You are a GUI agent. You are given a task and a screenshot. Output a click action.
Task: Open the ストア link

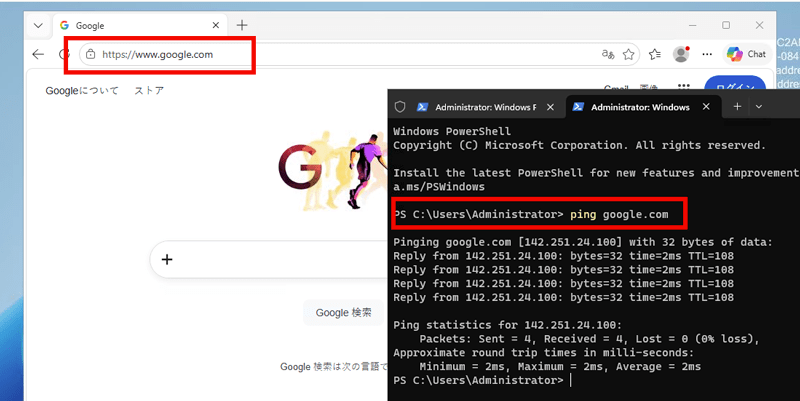[149, 91]
